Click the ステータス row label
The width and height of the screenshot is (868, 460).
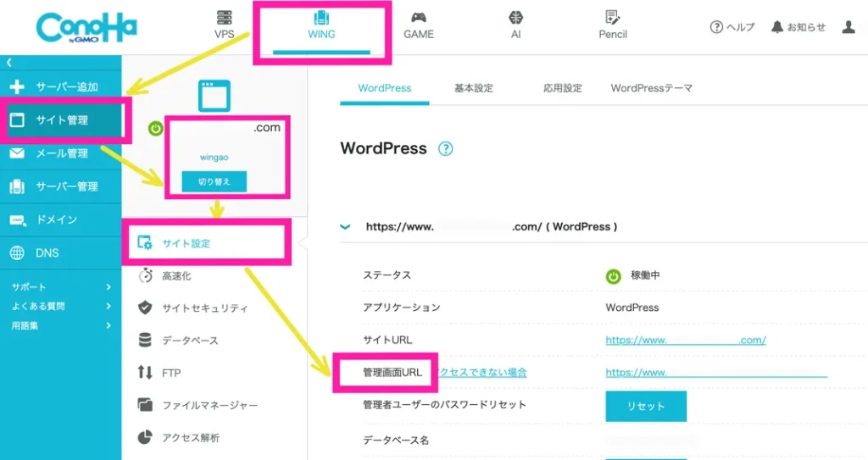pyautogui.click(x=387, y=275)
